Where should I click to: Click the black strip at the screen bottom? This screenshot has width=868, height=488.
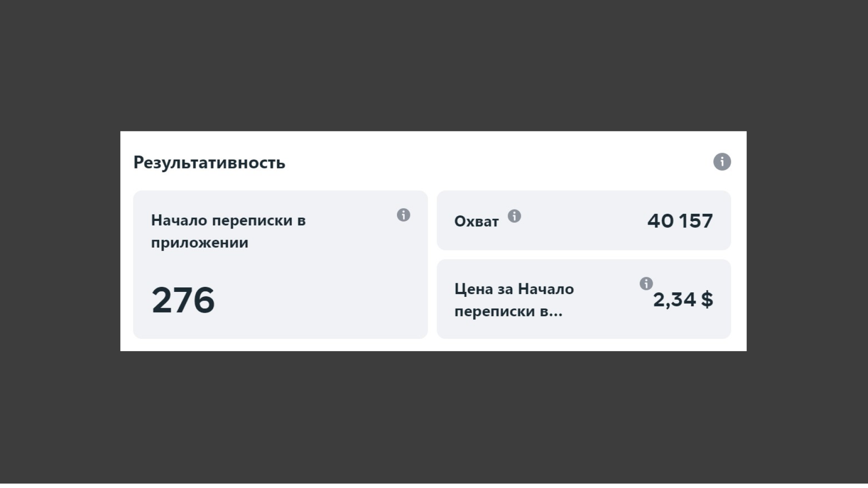coord(434,486)
